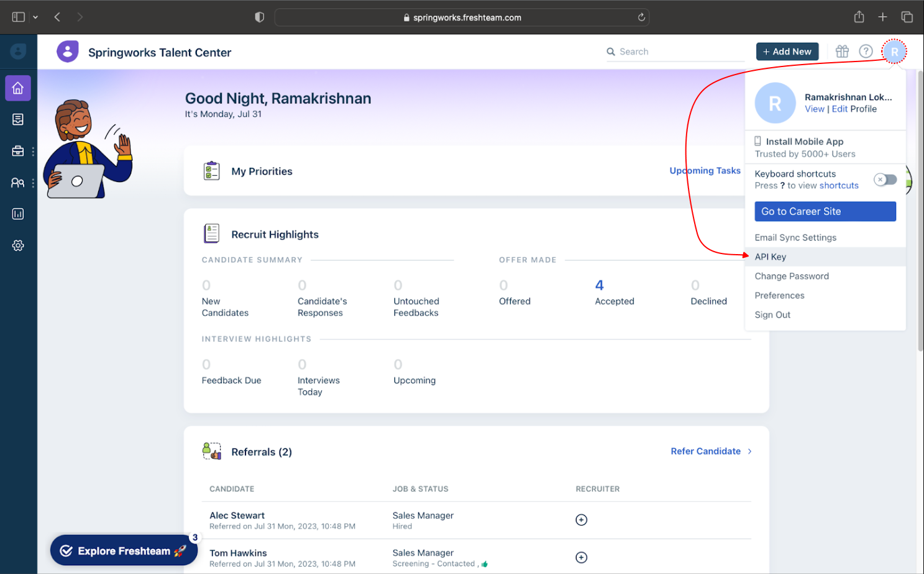The height and width of the screenshot is (574, 924).
Task: Open the Home dashboard in sidebar
Action: (18, 88)
